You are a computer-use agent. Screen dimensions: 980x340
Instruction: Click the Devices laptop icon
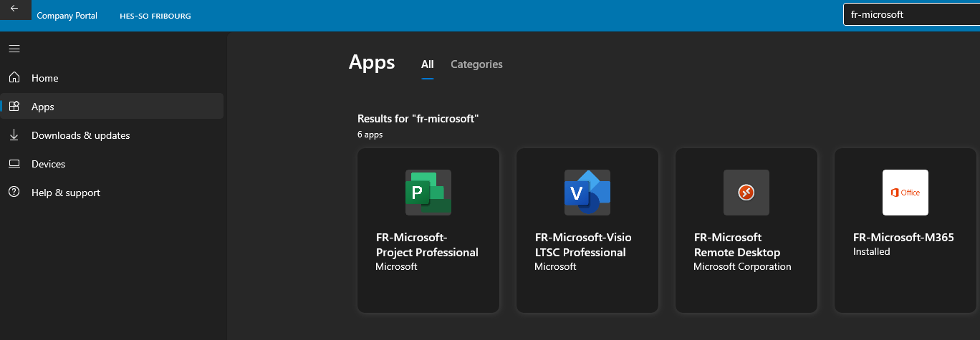[14, 164]
